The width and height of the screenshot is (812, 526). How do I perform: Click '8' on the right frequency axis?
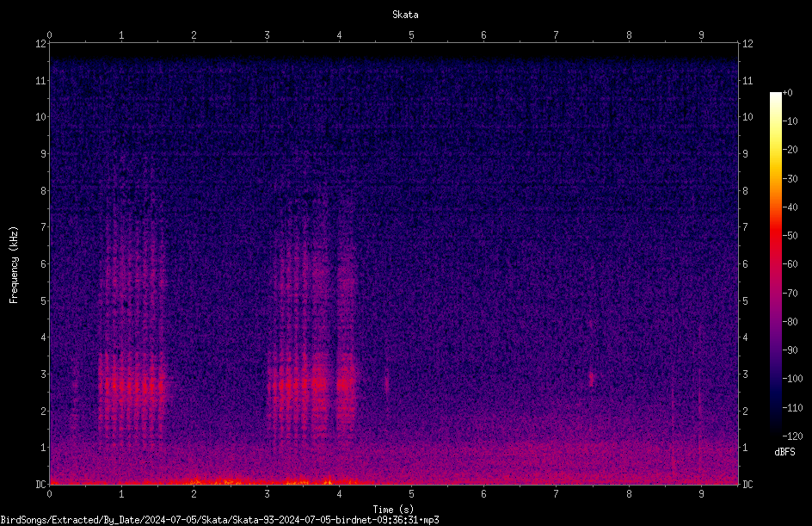[x=745, y=191]
